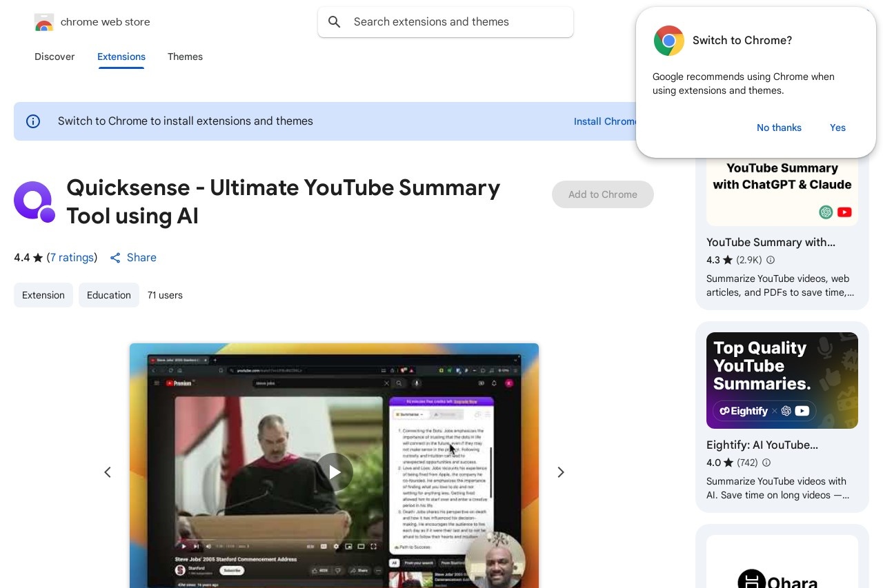Open the 7 ratings link
Screen dimensions: 883x588
coord(72,258)
